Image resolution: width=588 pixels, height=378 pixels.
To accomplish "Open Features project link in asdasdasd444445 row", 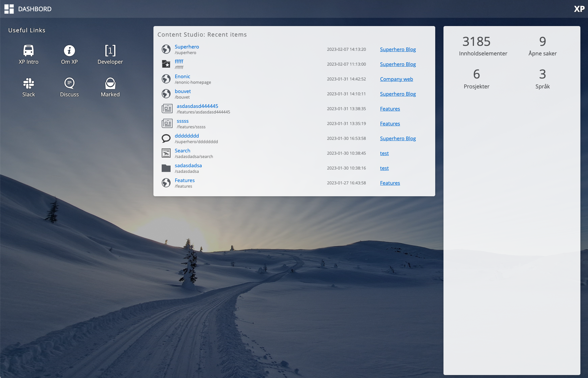I will click(x=390, y=109).
